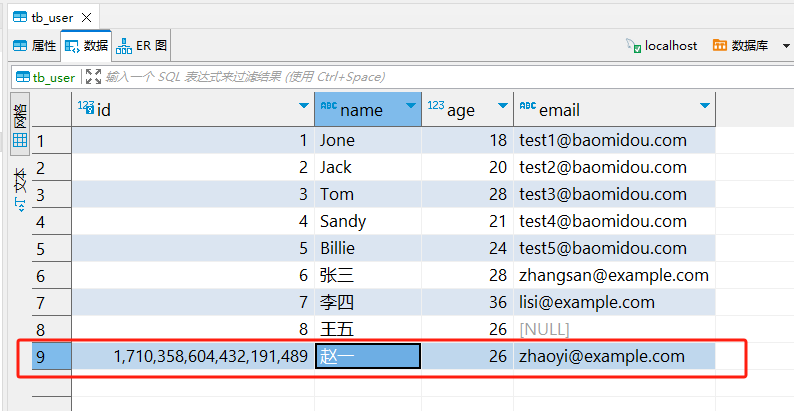Open age column filter dropdown arrow

click(x=502, y=106)
